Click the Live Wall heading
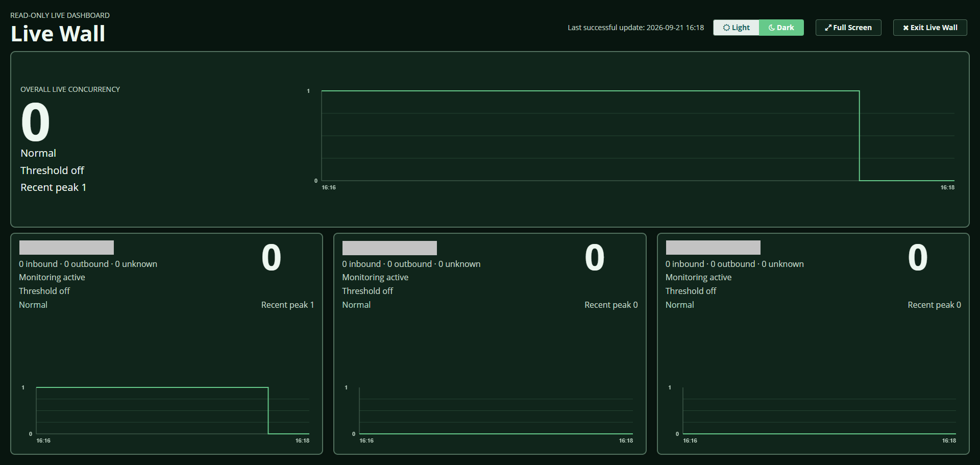Image resolution: width=980 pixels, height=465 pixels. point(58,34)
